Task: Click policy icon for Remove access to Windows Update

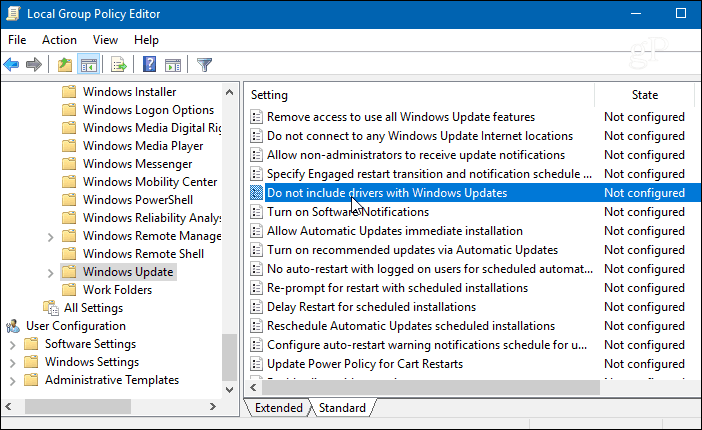Action: (x=256, y=117)
